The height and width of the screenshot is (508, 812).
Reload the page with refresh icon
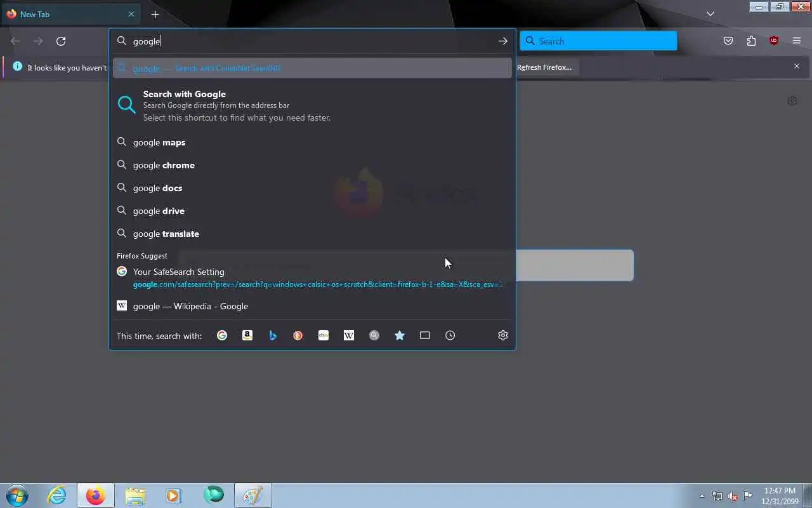[61, 41]
